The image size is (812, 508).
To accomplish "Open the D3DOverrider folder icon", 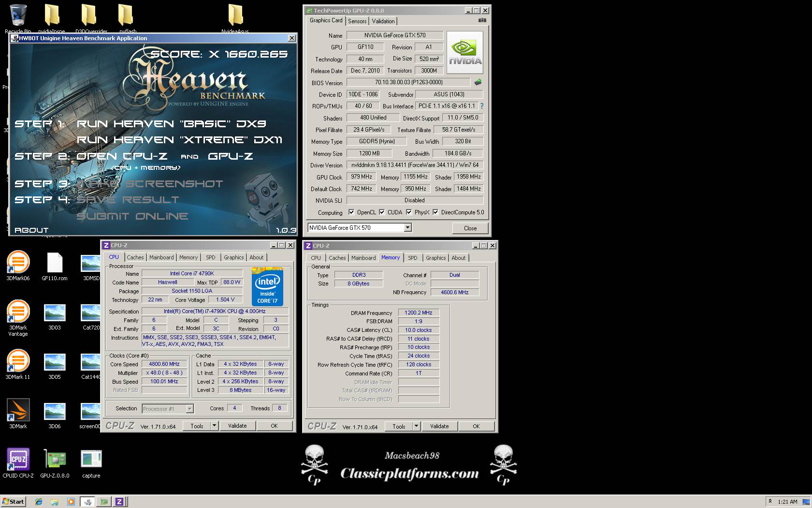I will (x=89, y=15).
